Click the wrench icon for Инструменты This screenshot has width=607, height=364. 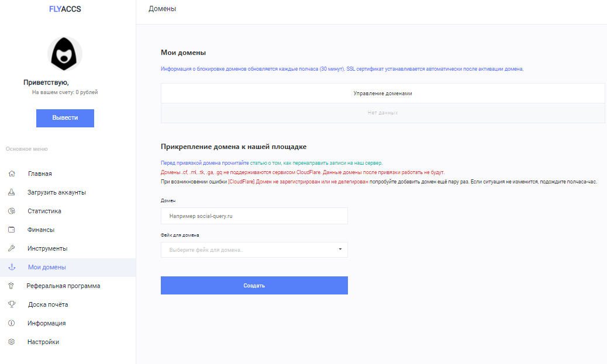(x=12, y=248)
